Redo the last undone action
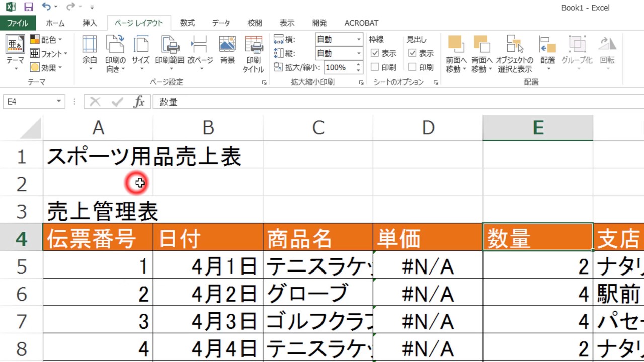644x362 pixels. (71, 7)
